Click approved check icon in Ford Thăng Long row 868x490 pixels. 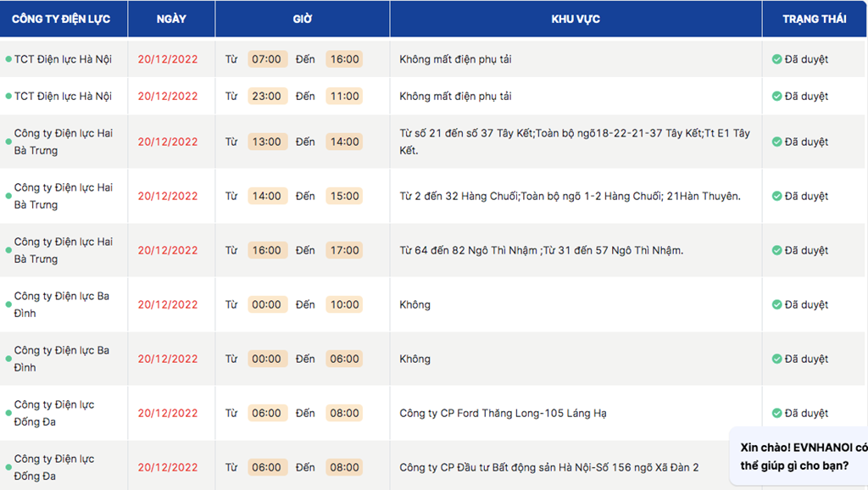[776, 413]
